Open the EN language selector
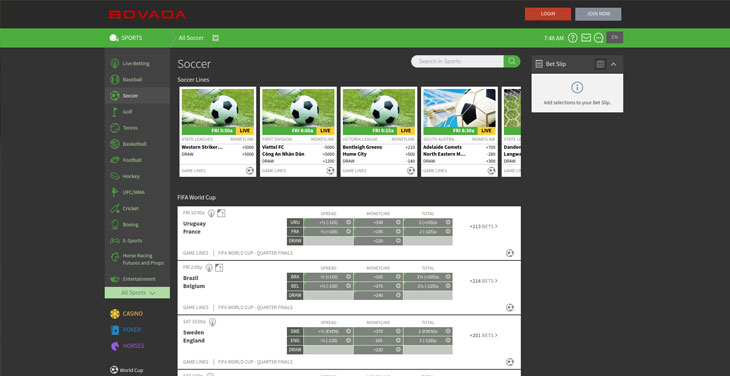The image size is (730, 376). coord(615,37)
